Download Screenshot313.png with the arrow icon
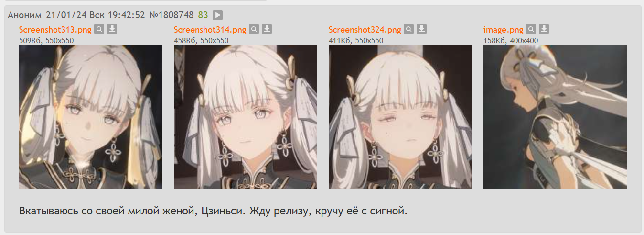 pos(112,29)
